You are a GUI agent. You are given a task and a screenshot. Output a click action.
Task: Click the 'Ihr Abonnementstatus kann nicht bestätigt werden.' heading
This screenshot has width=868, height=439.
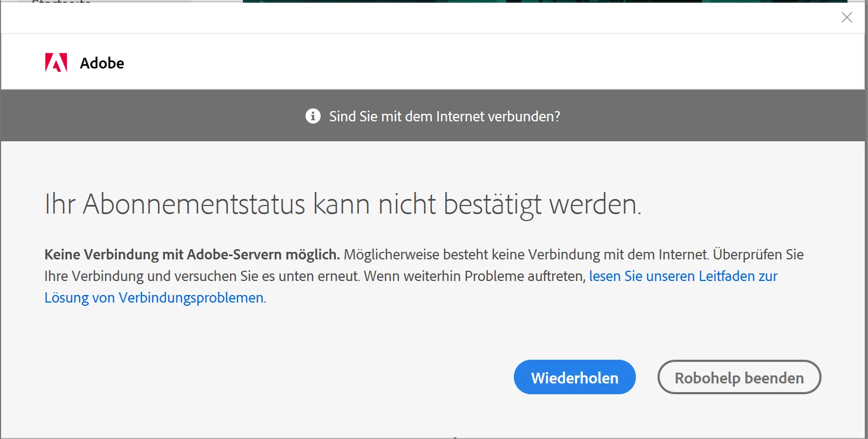pyautogui.click(x=343, y=204)
